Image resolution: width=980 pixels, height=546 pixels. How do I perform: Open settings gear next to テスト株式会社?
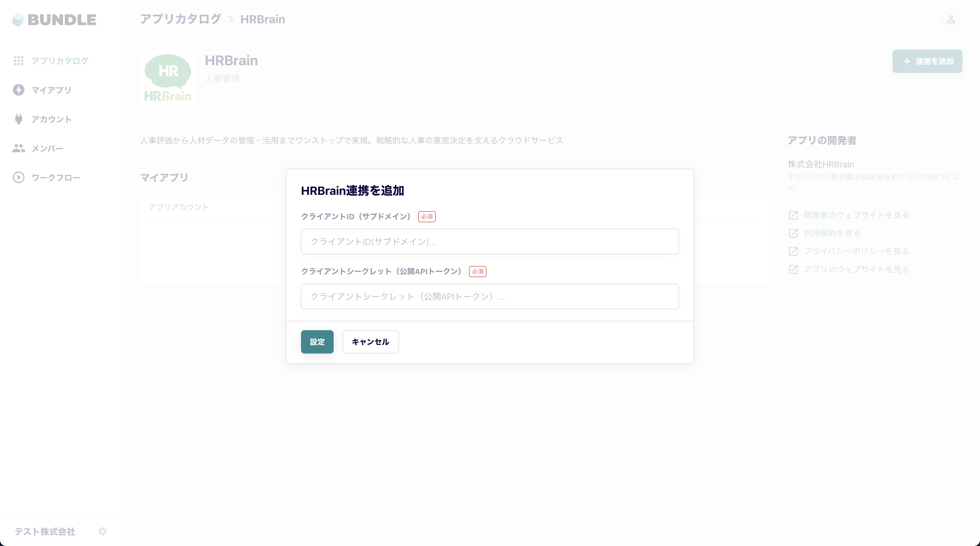point(103,531)
